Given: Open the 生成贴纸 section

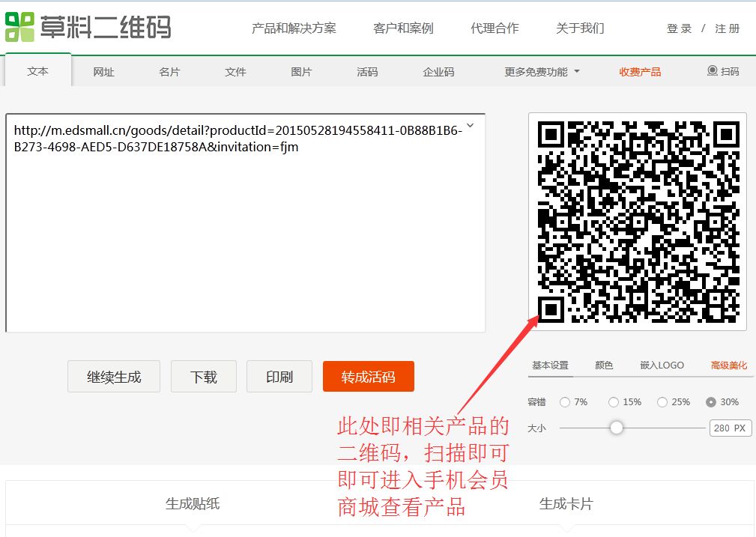Looking at the screenshot, I should click(193, 504).
